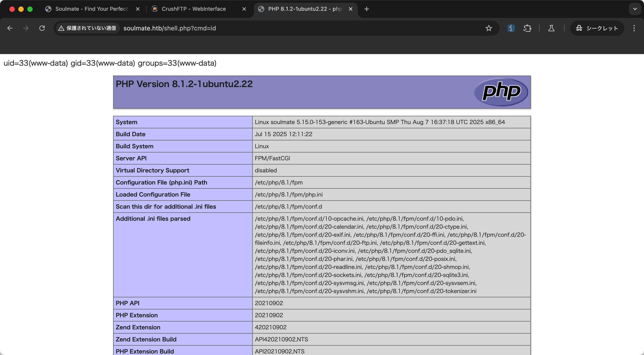
Task: Click the Chrome Labs flask icon
Action: pyautogui.click(x=551, y=28)
